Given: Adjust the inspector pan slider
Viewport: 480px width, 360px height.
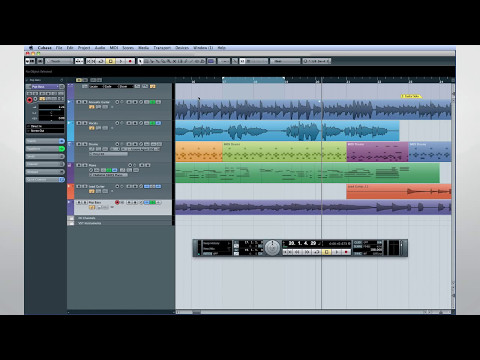Looking at the screenshot, I should point(52,113).
